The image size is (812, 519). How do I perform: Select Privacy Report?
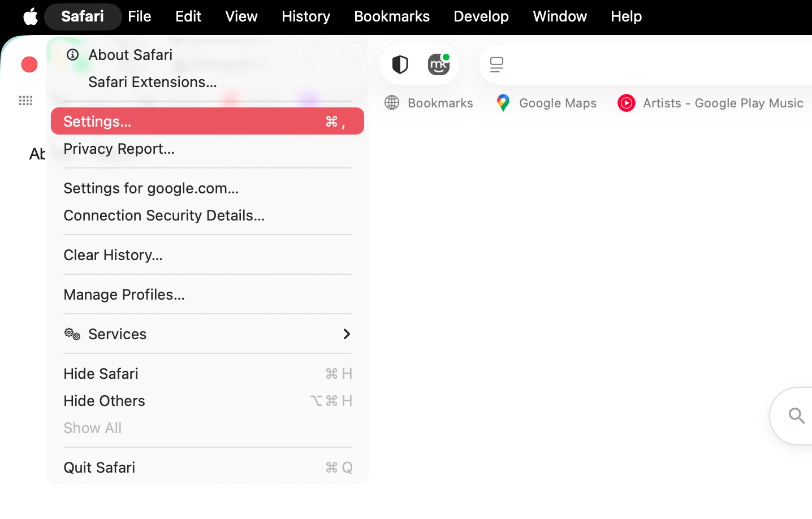119,149
